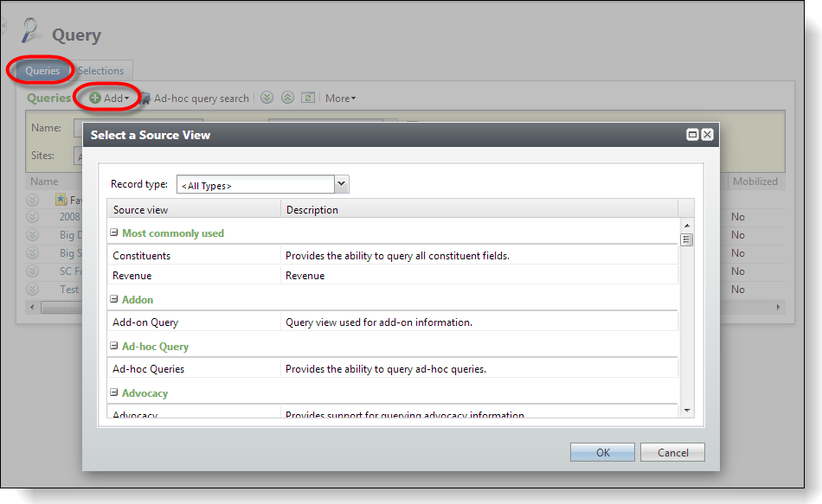Collapse the Ad-hoc Query group
The width and height of the screenshot is (822, 504).
tap(114, 347)
